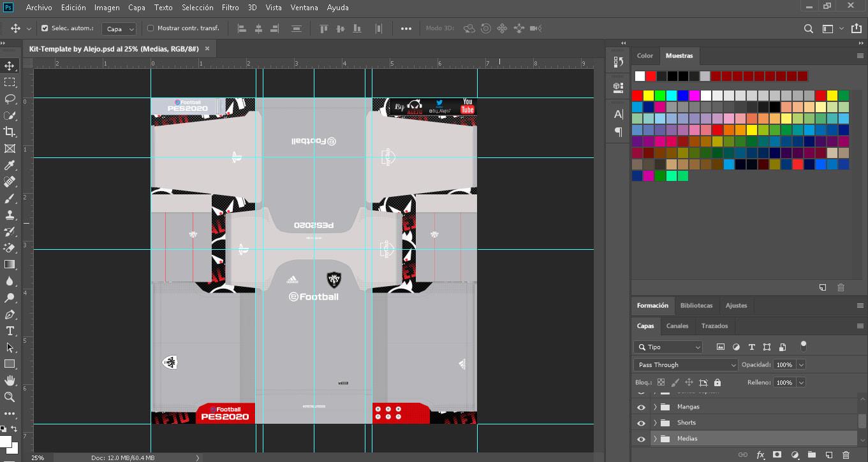The height and width of the screenshot is (462, 868).
Task: Hide the Shorts layer group
Action: click(x=641, y=422)
